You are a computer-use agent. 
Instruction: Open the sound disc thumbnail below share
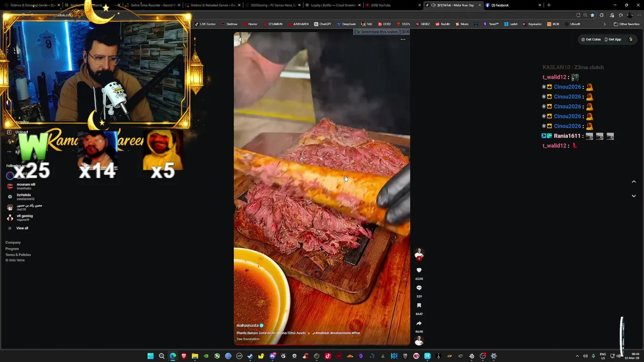pyautogui.click(x=419, y=341)
